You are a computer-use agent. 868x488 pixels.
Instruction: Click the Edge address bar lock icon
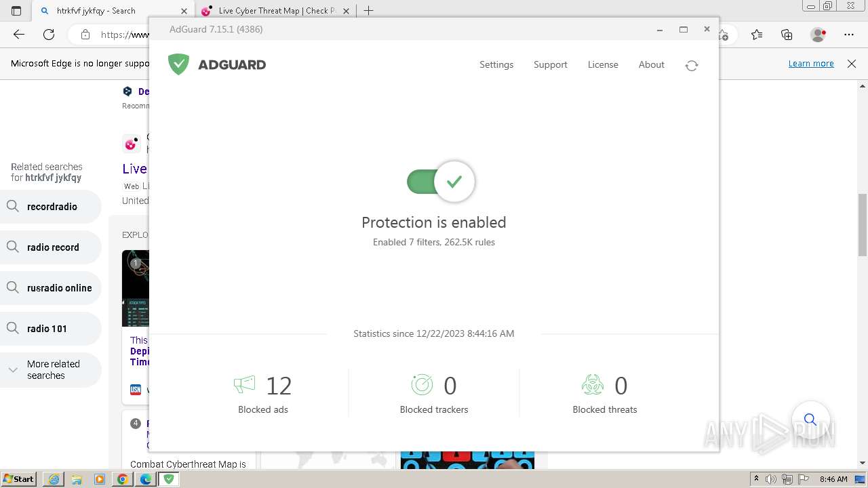[x=85, y=35]
